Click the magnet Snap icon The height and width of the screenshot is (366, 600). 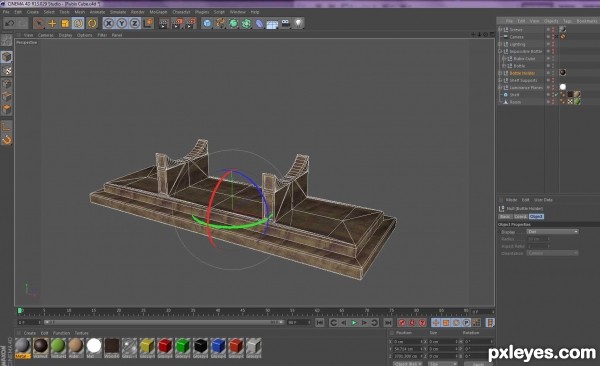[x=7, y=140]
